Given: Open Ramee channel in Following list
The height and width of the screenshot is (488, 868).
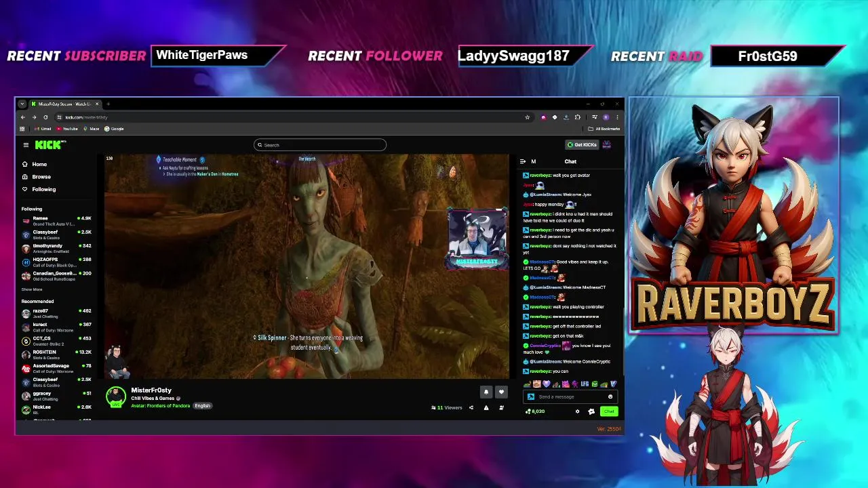Looking at the screenshot, I should pos(57,220).
